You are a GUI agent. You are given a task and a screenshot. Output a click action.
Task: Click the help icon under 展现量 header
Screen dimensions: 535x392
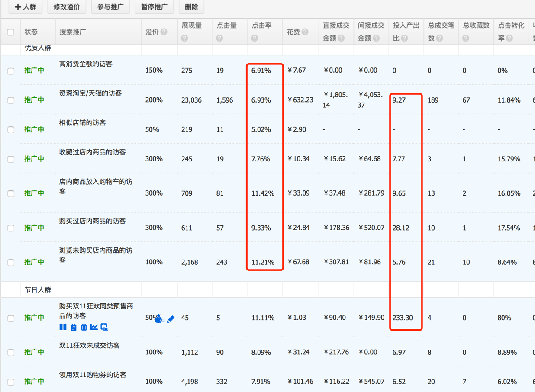(185, 38)
